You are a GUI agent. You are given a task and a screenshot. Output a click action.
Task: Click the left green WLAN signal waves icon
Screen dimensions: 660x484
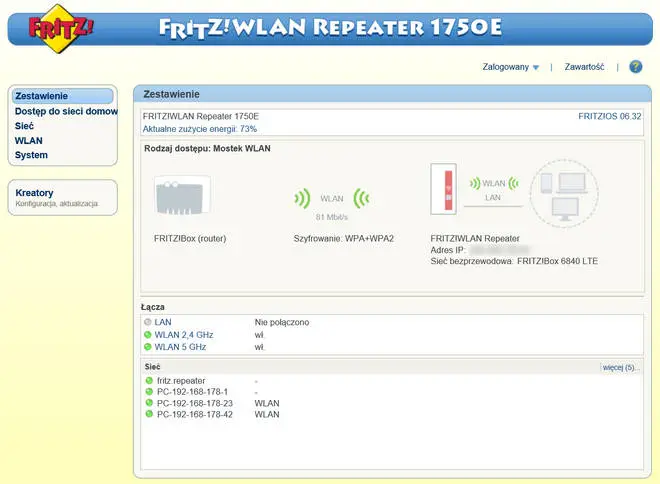[302, 198]
